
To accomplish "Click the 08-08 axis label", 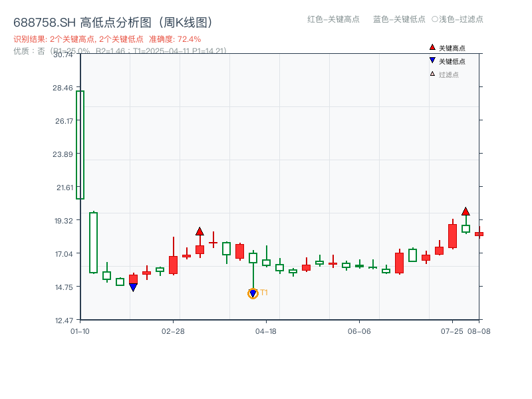I will point(480,330).
